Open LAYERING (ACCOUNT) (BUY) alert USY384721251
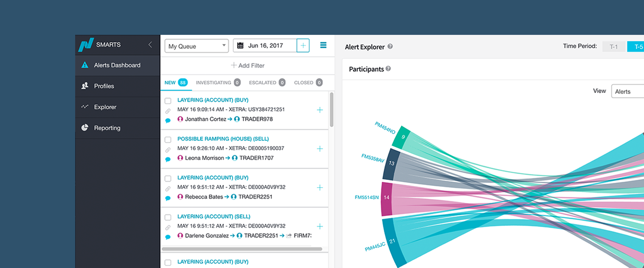644x268 pixels. click(x=213, y=100)
